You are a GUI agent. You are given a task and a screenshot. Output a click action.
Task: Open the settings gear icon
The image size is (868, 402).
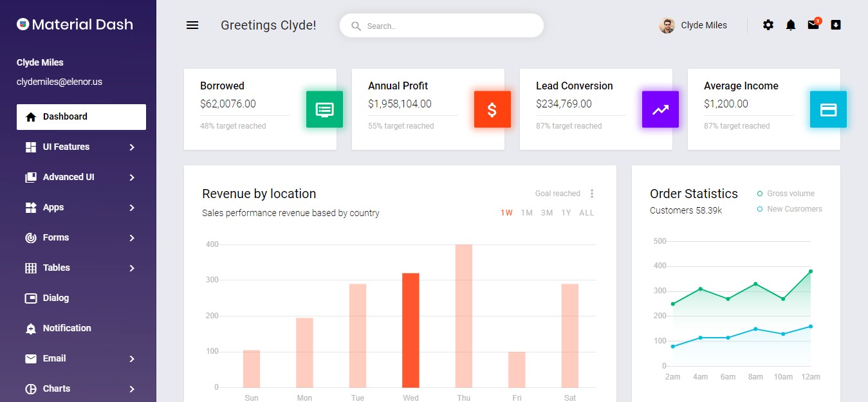[x=768, y=25]
